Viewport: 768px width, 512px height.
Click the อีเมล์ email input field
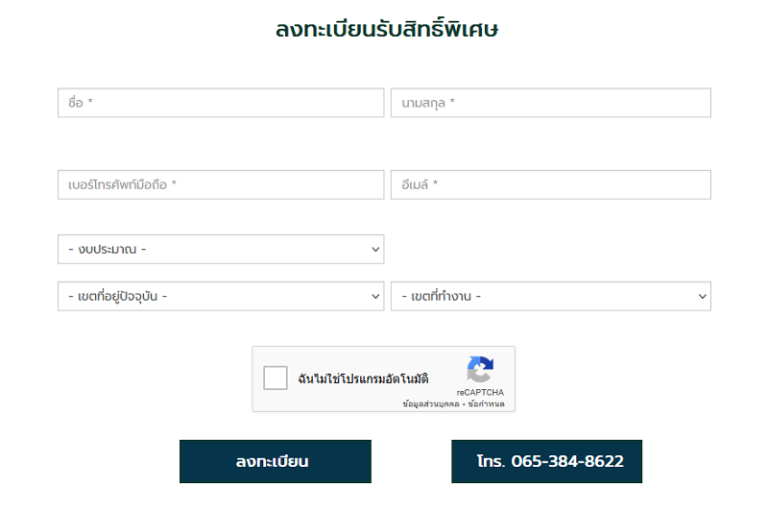coord(551,185)
